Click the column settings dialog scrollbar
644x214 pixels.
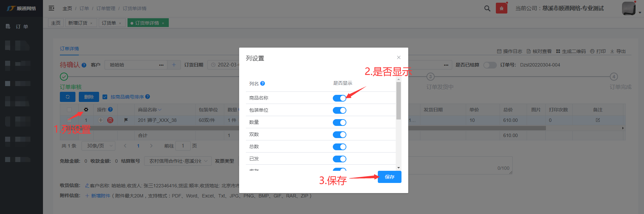click(398, 101)
